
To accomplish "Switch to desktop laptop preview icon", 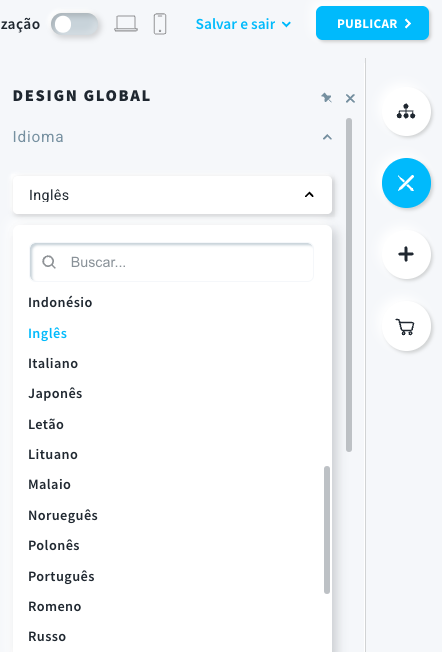I will point(126,24).
